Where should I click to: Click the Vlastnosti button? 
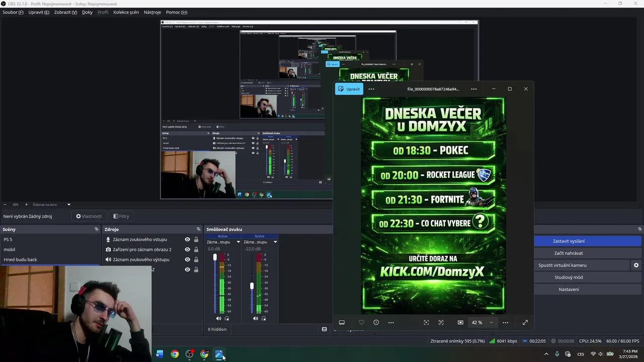pyautogui.click(x=89, y=216)
